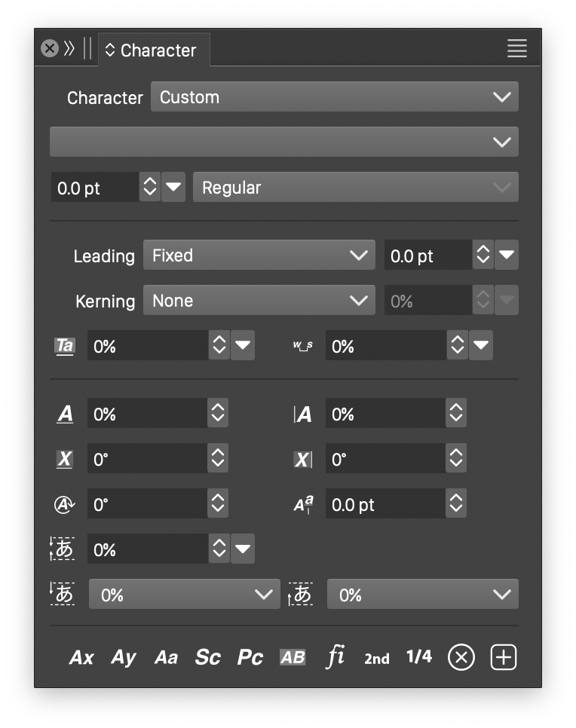Click the 1/4 fractions icon
The image size is (576, 728).
(419, 656)
